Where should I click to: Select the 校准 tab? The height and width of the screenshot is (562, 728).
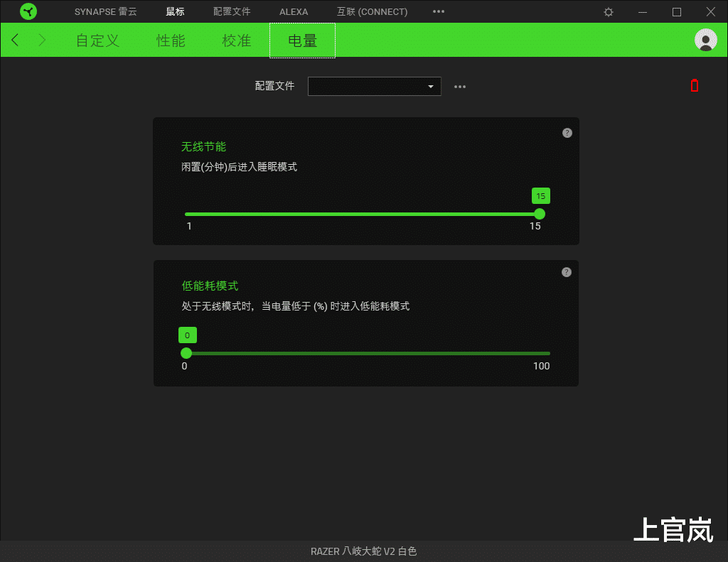click(236, 40)
